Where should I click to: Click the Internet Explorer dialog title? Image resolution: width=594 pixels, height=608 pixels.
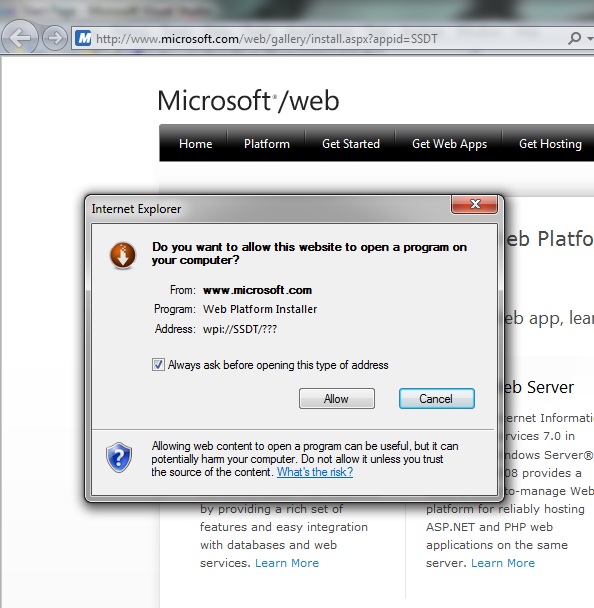136,209
